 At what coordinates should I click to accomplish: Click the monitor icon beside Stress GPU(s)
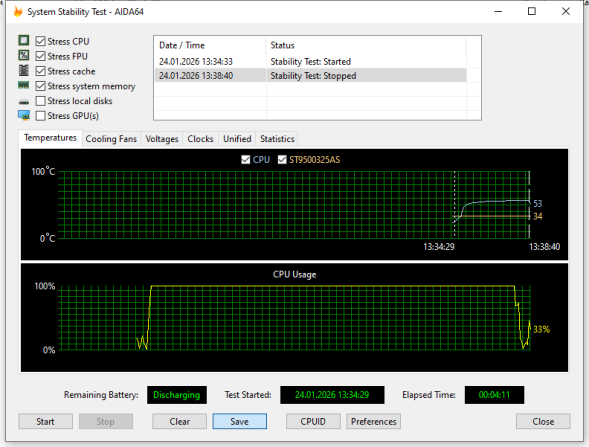tap(24, 115)
